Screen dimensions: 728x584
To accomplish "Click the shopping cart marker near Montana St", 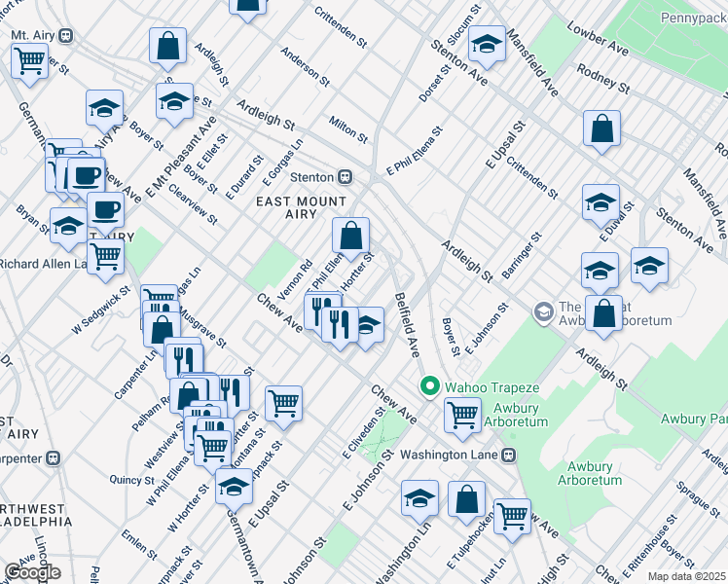I will coord(283,406).
